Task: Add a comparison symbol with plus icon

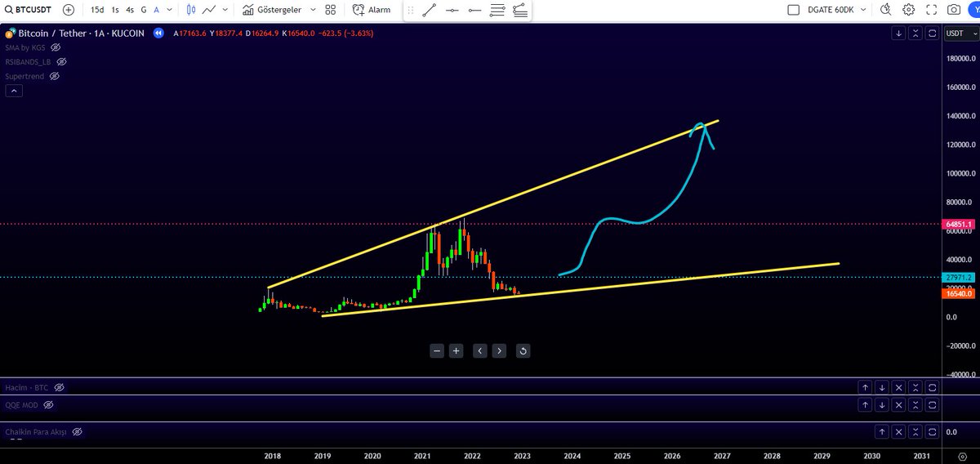Action: point(69,10)
